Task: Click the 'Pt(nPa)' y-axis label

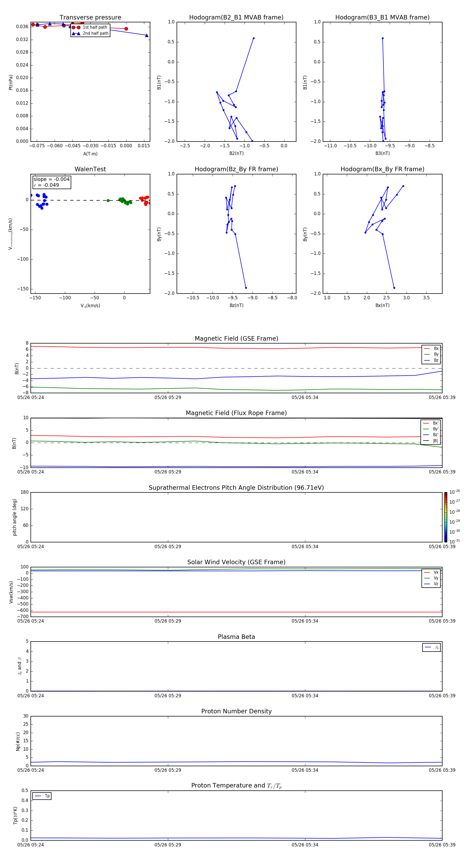Action: point(11,82)
